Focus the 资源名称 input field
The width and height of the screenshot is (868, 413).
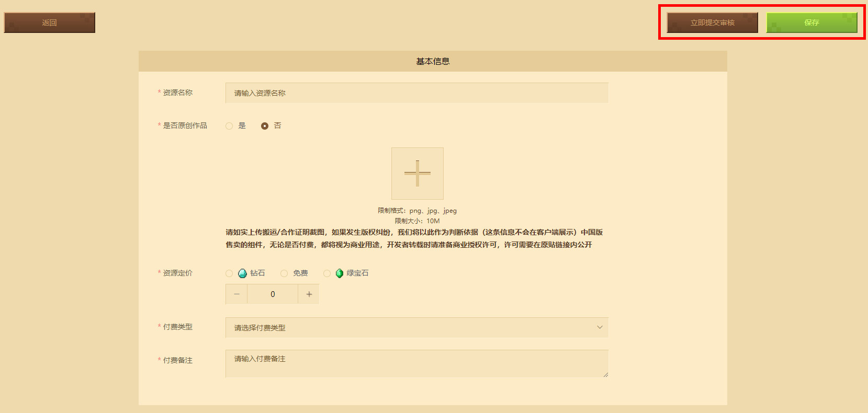tap(417, 93)
